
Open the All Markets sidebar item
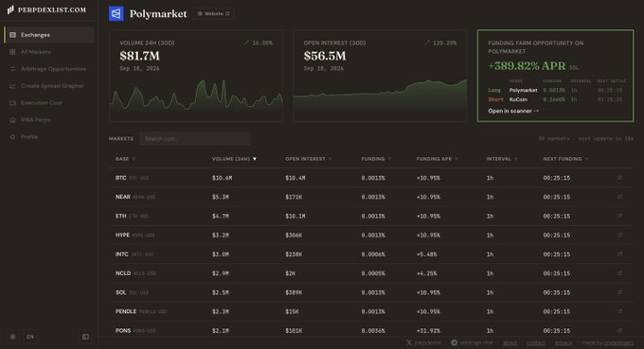point(49,52)
